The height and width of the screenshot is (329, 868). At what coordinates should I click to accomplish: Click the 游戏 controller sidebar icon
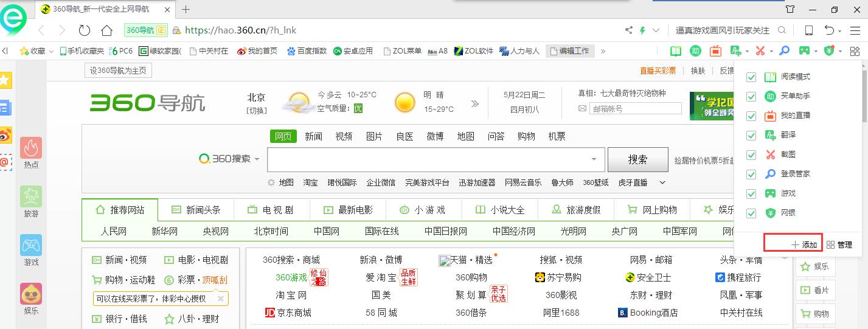31,245
